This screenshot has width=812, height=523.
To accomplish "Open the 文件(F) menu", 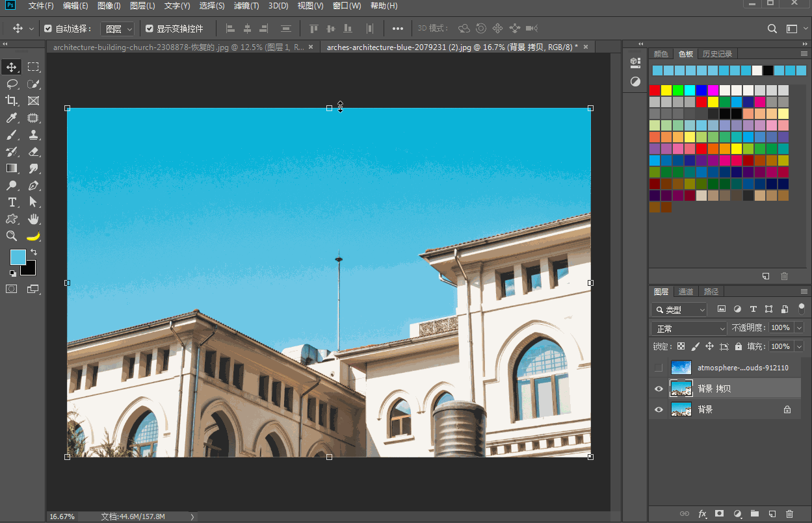I will (x=41, y=6).
